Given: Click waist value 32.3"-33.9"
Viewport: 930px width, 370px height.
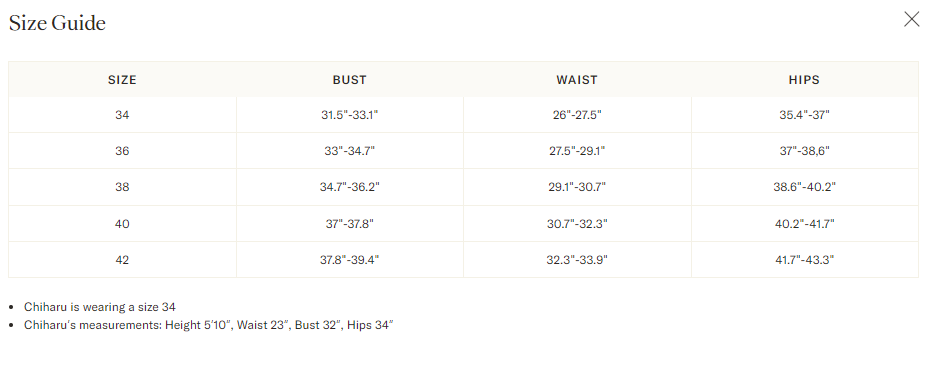Looking at the screenshot, I should click(x=577, y=260).
